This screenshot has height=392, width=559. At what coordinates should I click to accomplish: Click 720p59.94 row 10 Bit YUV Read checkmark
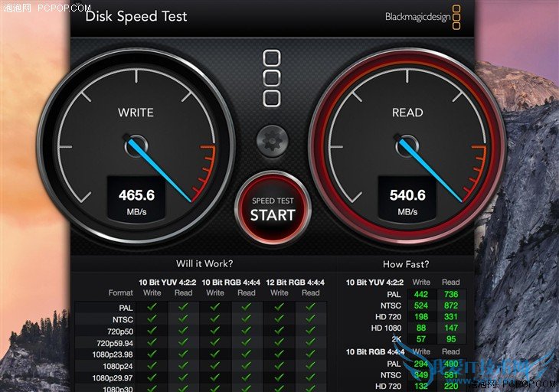coord(183,342)
